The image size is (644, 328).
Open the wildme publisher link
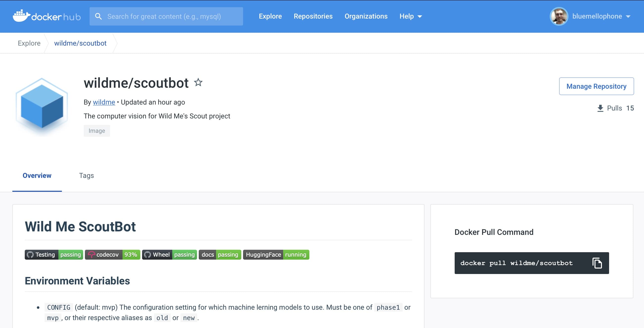click(104, 102)
